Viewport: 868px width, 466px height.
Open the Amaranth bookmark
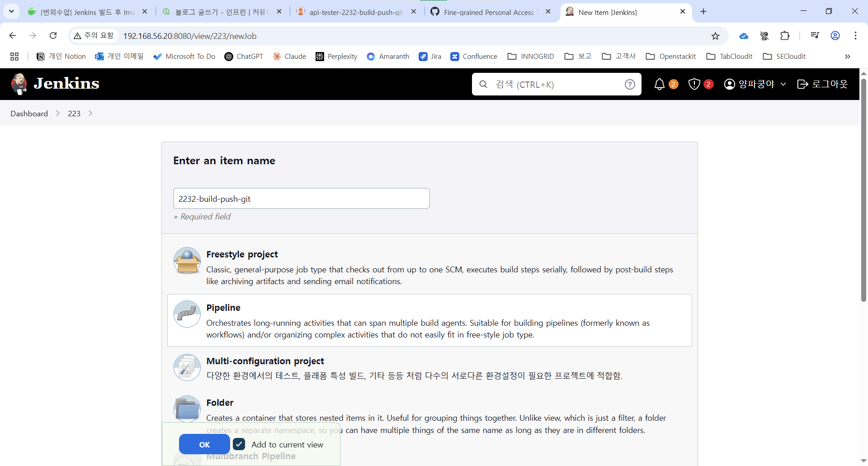(x=388, y=57)
